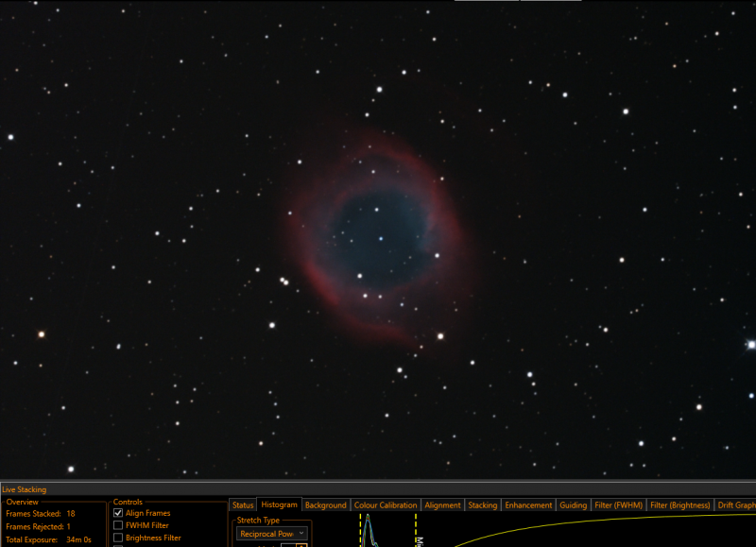Select the Guiding tab
Viewport: 756px width, 547px height.
(x=574, y=505)
